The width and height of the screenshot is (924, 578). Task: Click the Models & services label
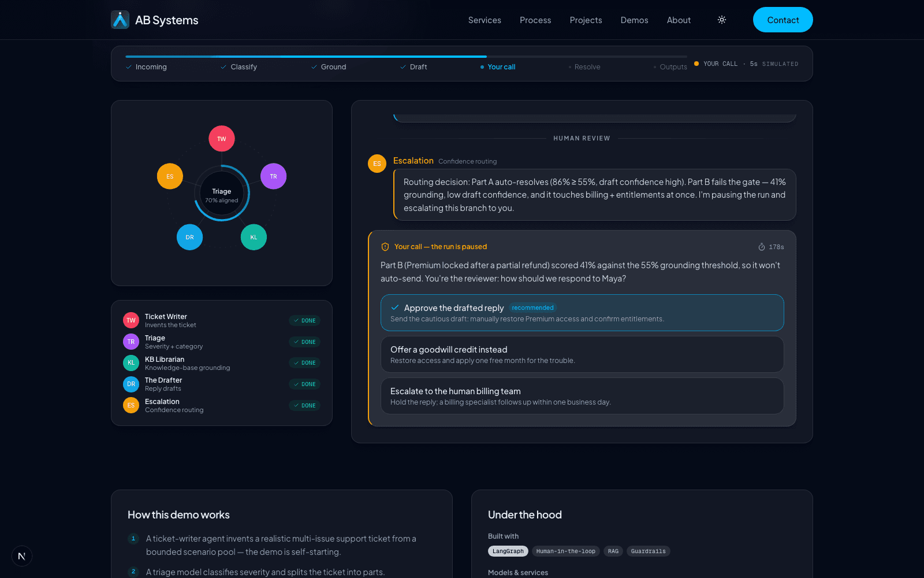(x=518, y=573)
